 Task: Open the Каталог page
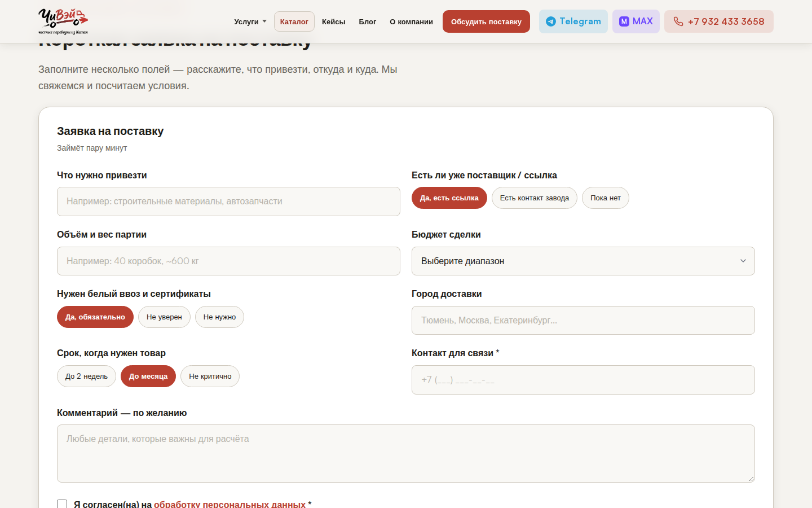pyautogui.click(x=294, y=21)
